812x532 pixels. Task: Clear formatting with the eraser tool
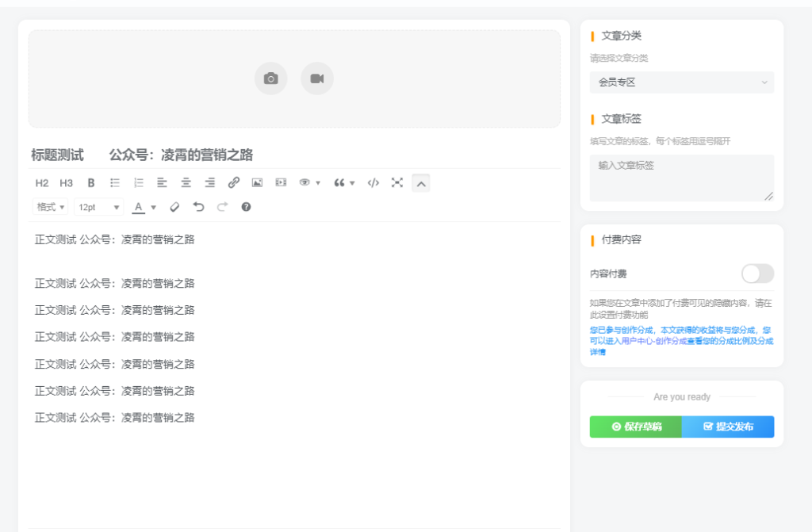click(174, 207)
